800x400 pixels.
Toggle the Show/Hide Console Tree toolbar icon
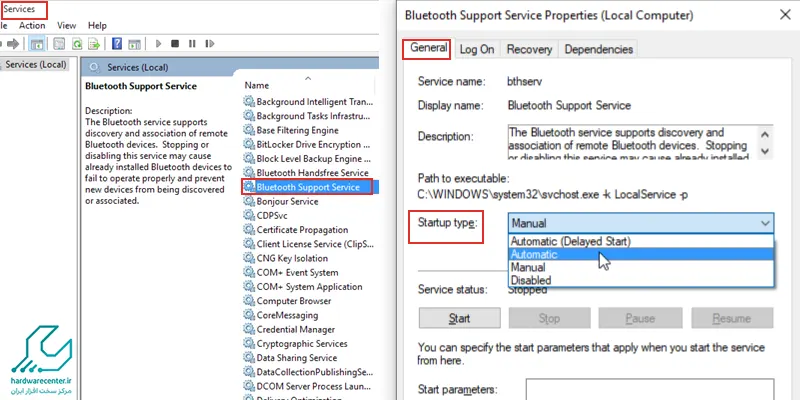[x=37, y=44]
